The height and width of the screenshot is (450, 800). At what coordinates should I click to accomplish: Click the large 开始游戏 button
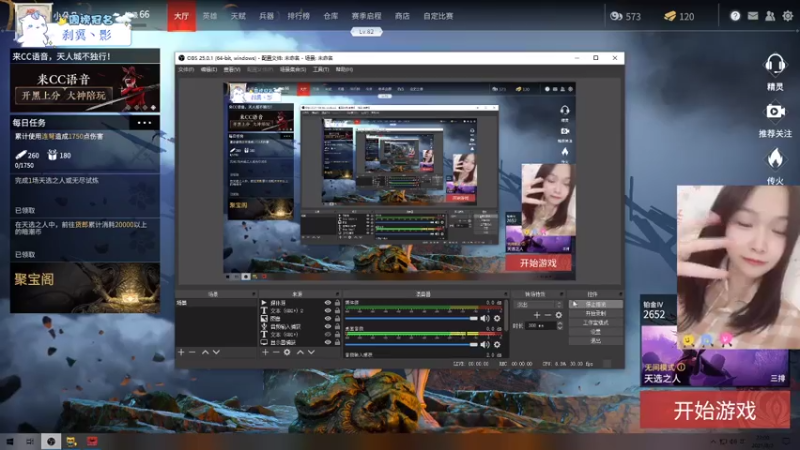point(715,410)
